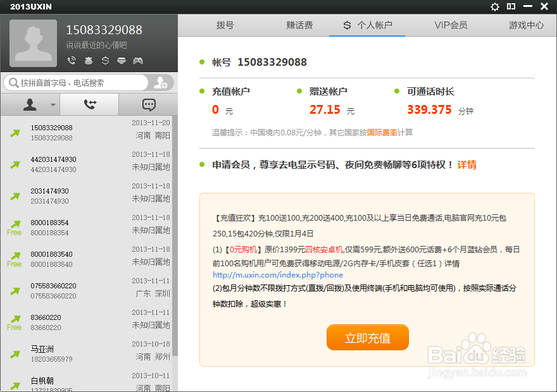Click the diamond VIP icon under profile
Image resolution: width=557 pixels, height=392 pixels.
(122, 61)
